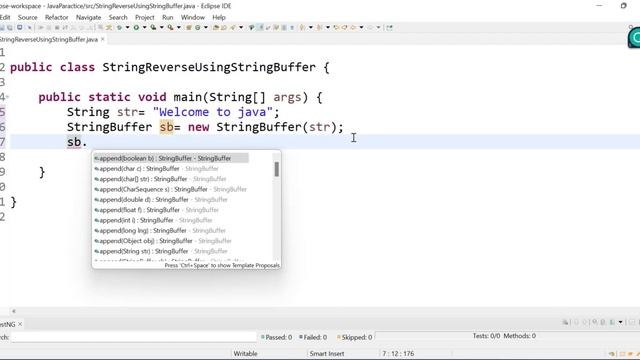Open the Source menu

coord(27,18)
